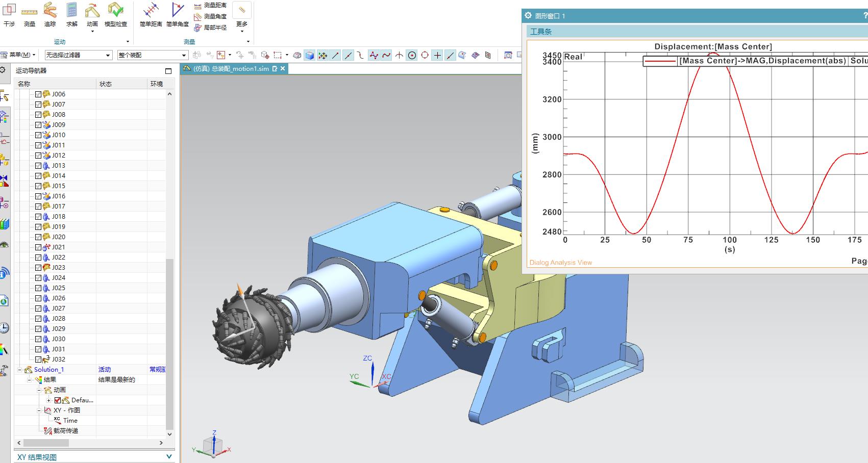Viewport: 868px width, 463px height.
Task: Uncheck the J021 joint checkbox
Action: pyautogui.click(x=38, y=247)
